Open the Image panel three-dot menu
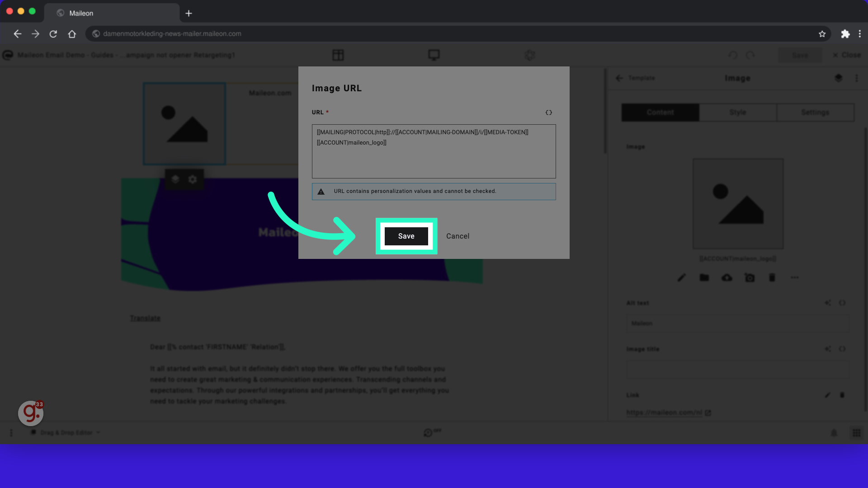The image size is (868, 488). 857,78
